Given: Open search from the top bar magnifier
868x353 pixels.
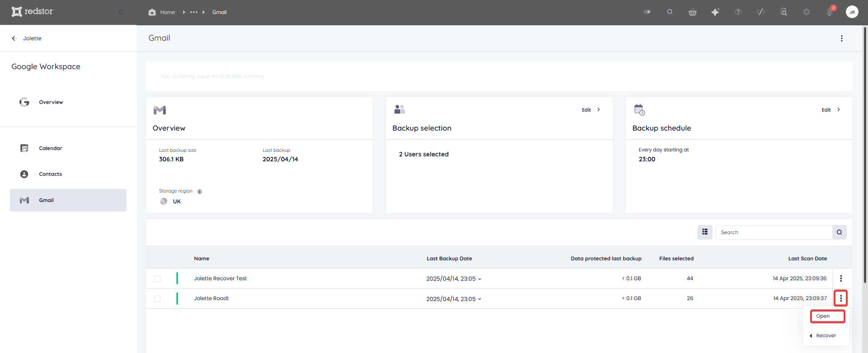Looking at the screenshot, I should coord(670,12).
